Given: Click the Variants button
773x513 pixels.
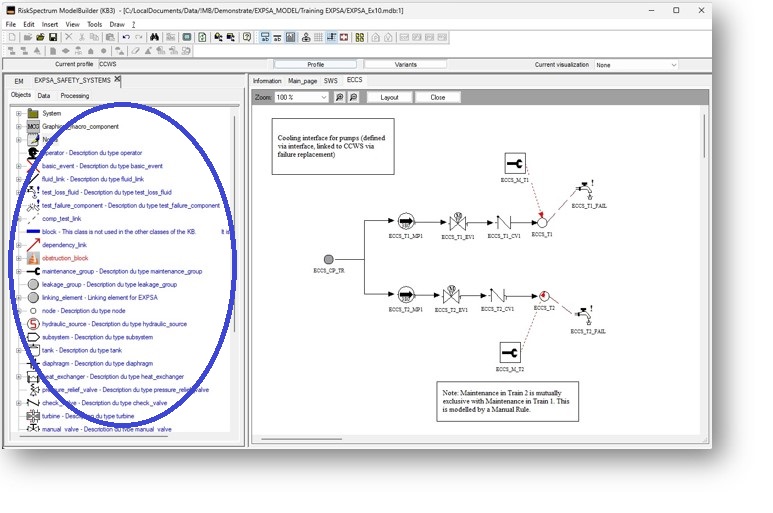Looking at the screenshot, I should tap(406, 65).
